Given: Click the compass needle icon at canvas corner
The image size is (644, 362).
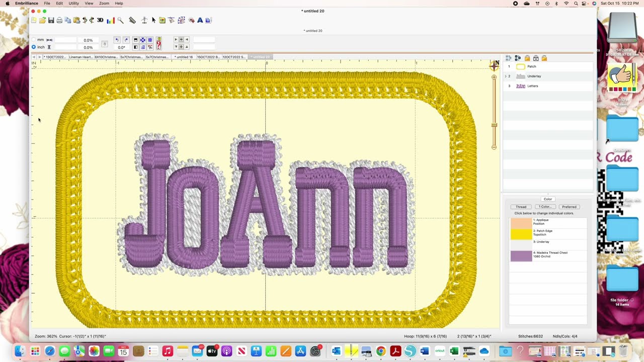Looking at the screenshot, I should click(494, 65).
